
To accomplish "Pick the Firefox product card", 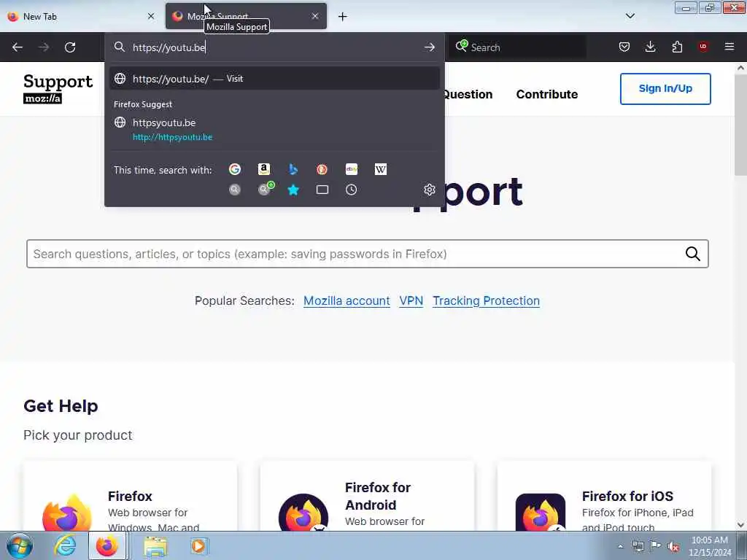I will click(130, 496).
